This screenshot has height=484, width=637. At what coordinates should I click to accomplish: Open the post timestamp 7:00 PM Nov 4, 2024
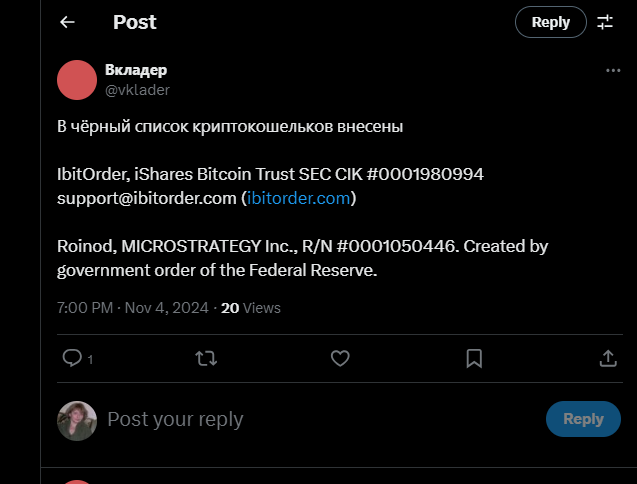132,308
